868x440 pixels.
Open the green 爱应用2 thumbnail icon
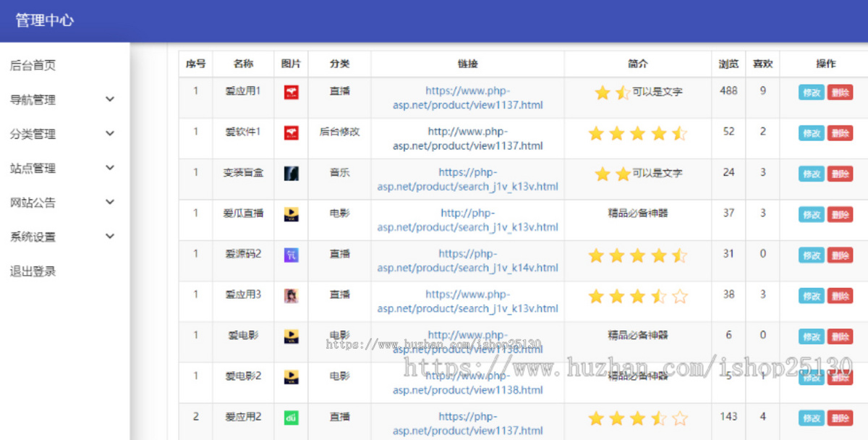tap(292, 418)
